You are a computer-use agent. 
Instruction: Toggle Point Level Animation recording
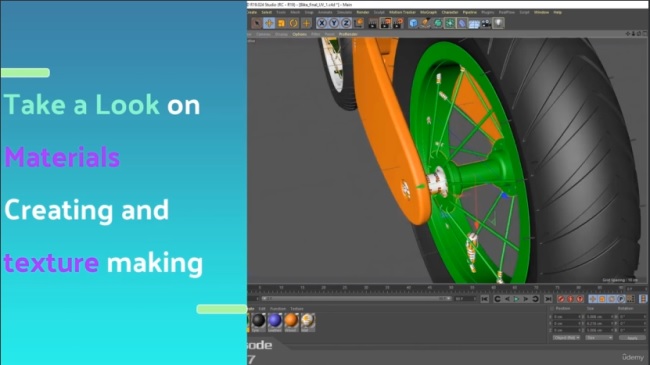(631, 299)
